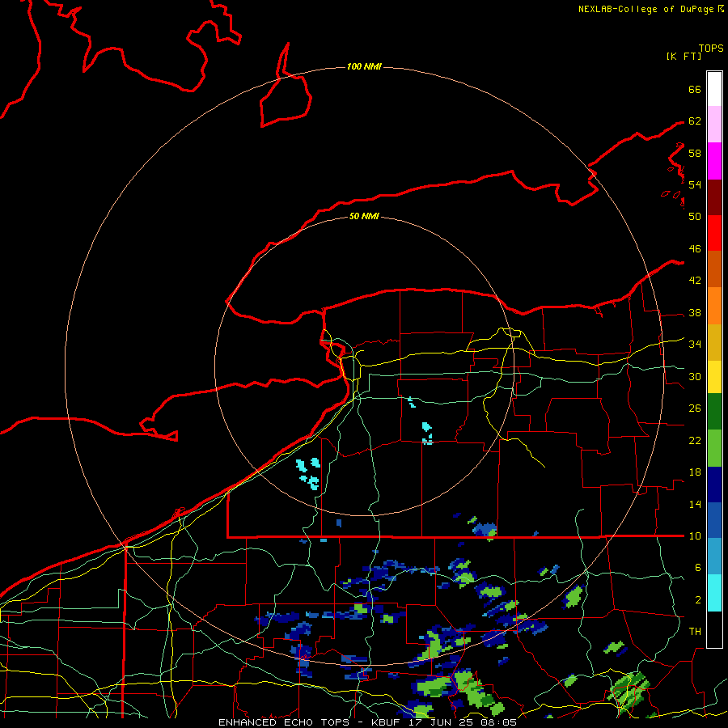Click the legend value 34
Viewport: 728px width, 728px height.
[x=695, y=344]
